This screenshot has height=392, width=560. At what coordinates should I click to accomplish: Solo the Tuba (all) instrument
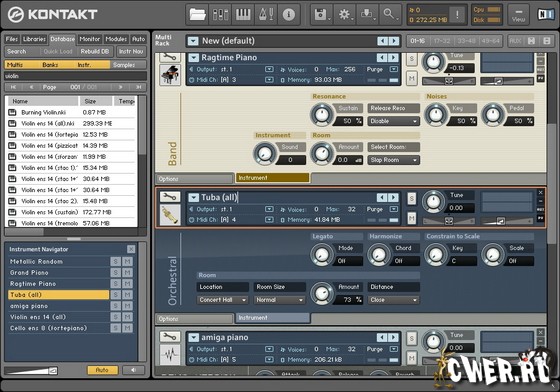[x=412, y=198]
